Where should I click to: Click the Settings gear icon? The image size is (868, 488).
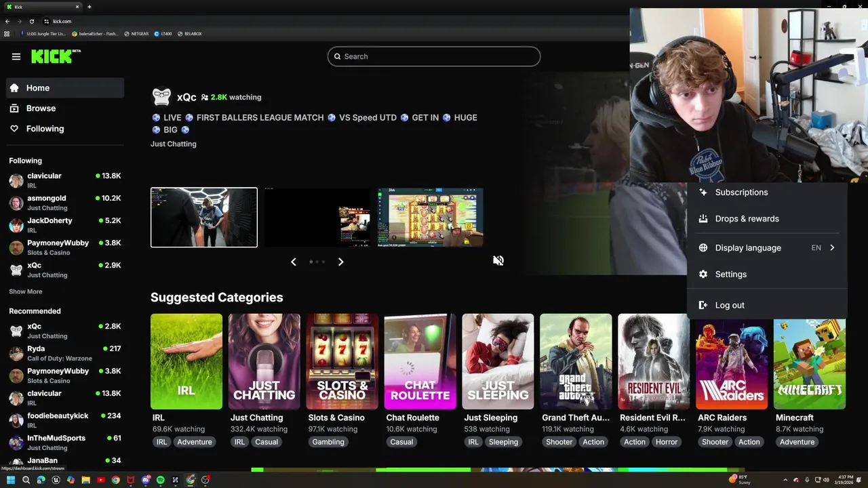click(x=703, y=274)
